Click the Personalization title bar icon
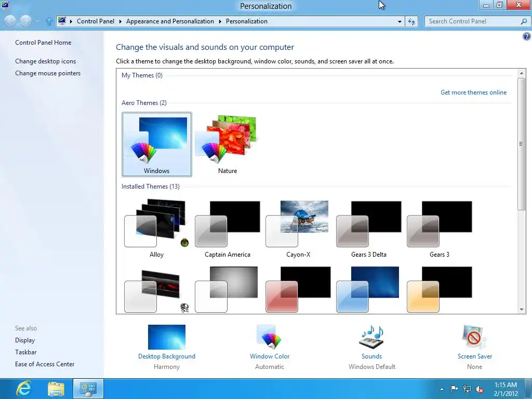532x399 pixels. pyautogui.click(x=5, y=5)
